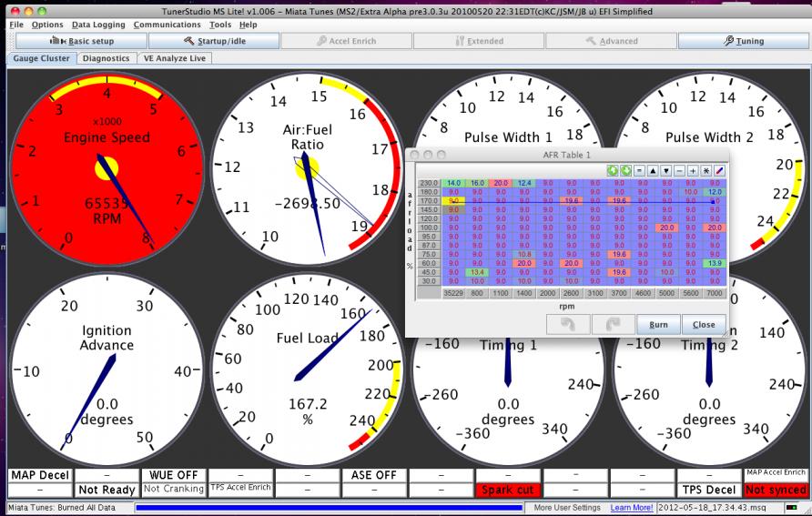Screen dimensions: 812x516
Task: Click the first green refresh icon in AFR Table
Action: 614,170
